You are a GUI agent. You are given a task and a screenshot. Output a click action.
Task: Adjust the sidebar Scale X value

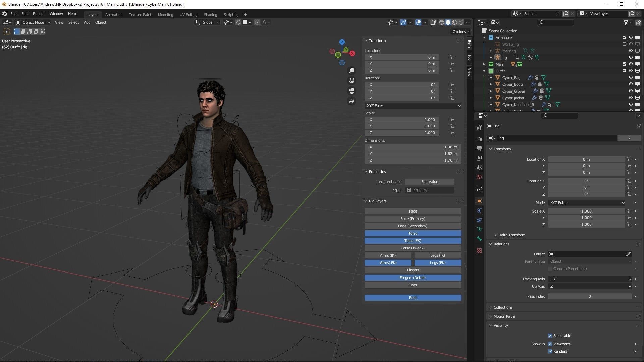click(x=402, y=120)
